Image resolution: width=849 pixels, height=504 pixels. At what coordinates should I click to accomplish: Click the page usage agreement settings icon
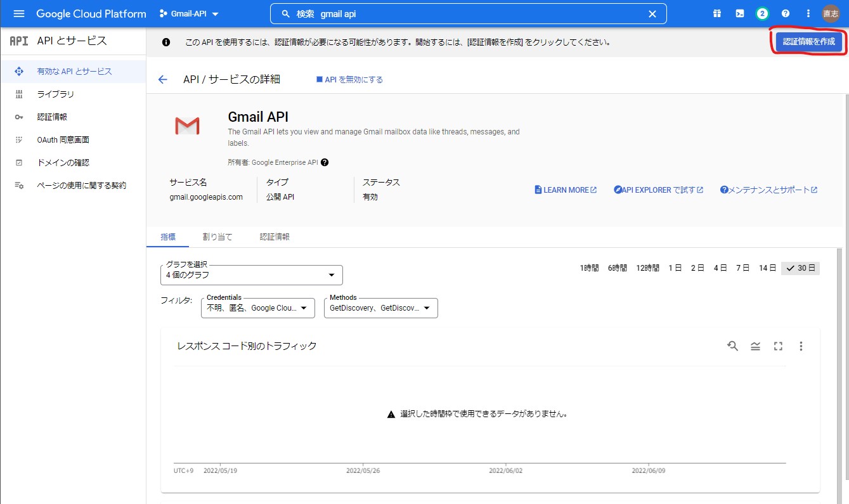(x=19, y=186)
